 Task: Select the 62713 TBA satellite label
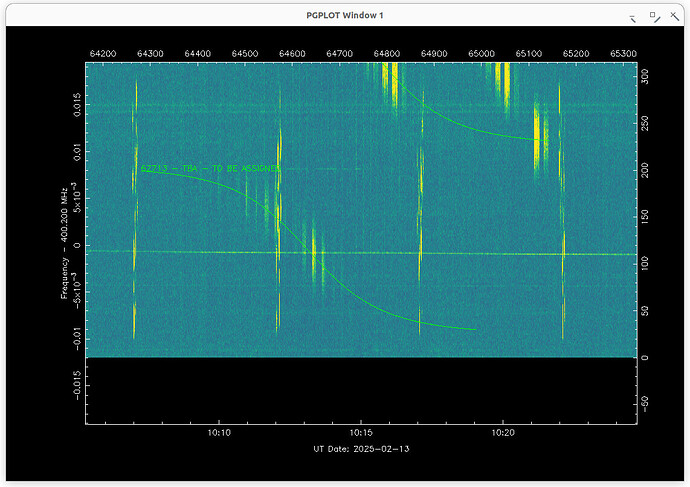click(x=209, y=169)
